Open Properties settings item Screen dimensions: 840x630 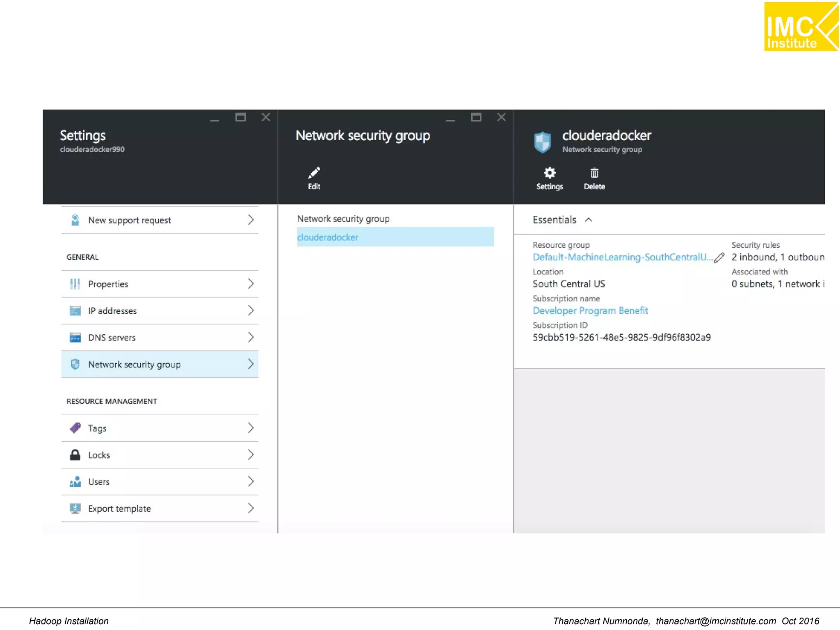[160, 284]
